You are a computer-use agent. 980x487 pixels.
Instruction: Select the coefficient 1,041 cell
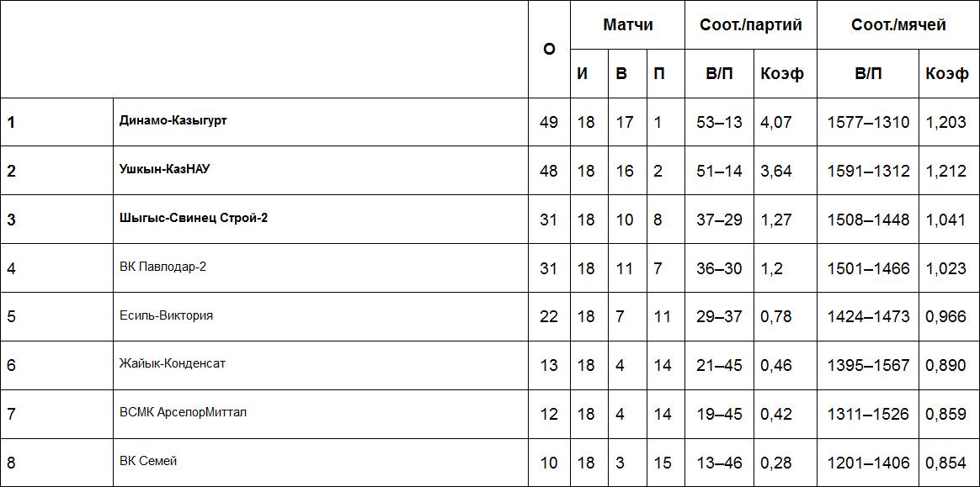[x=945, y=220]
